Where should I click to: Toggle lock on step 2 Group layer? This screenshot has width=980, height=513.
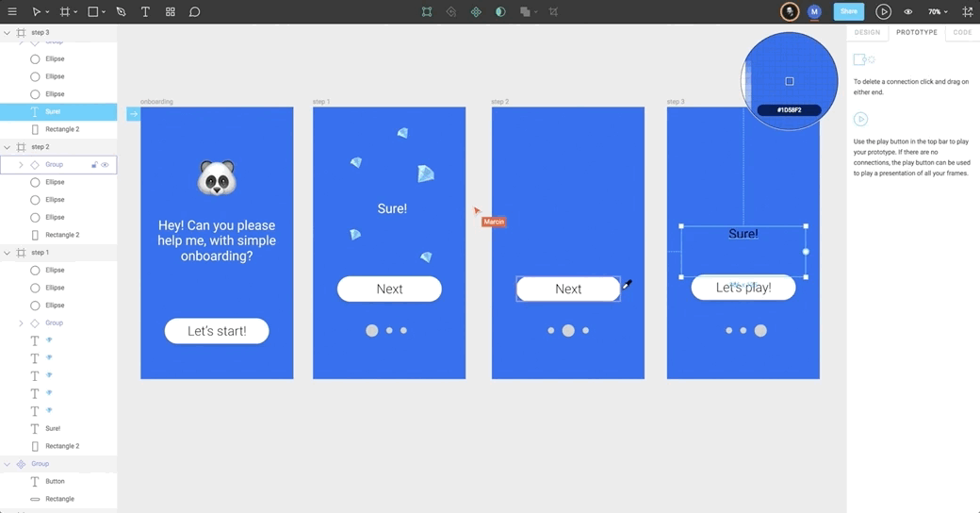pyautogui.click(x=94, y=164)
